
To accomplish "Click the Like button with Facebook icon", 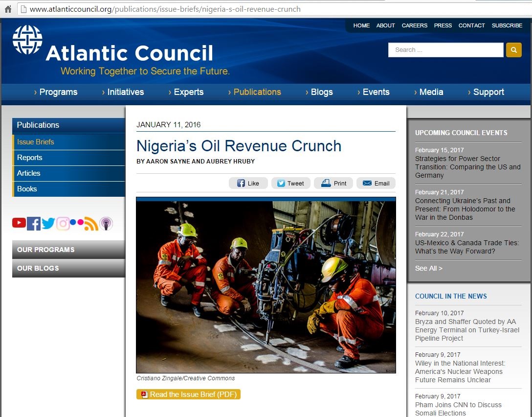I will pos(248,184).
